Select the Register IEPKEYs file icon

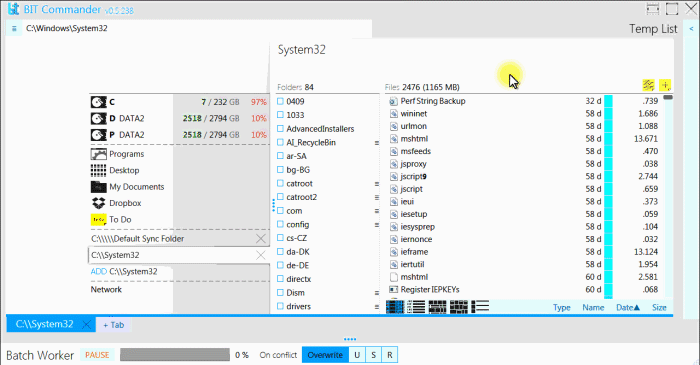pos(393,290)
